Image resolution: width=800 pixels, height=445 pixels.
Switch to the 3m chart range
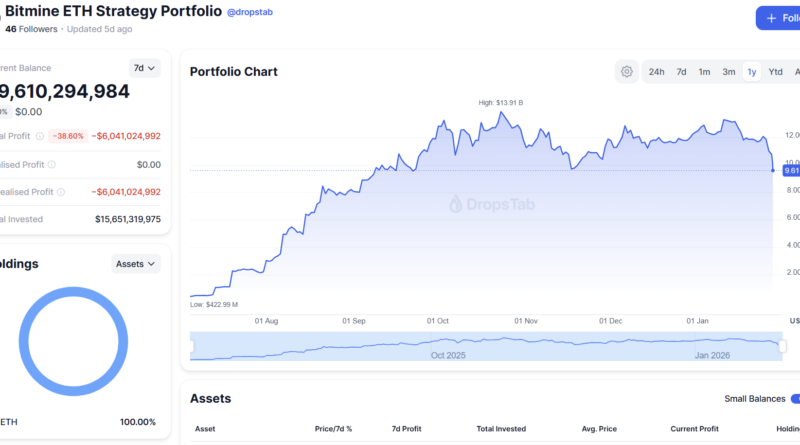click(x=728, y=72)
